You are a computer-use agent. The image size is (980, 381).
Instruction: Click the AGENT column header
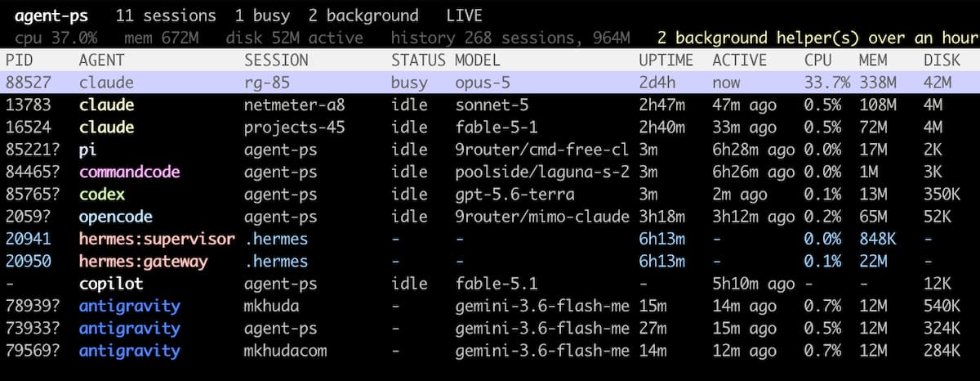click(101, 61)
